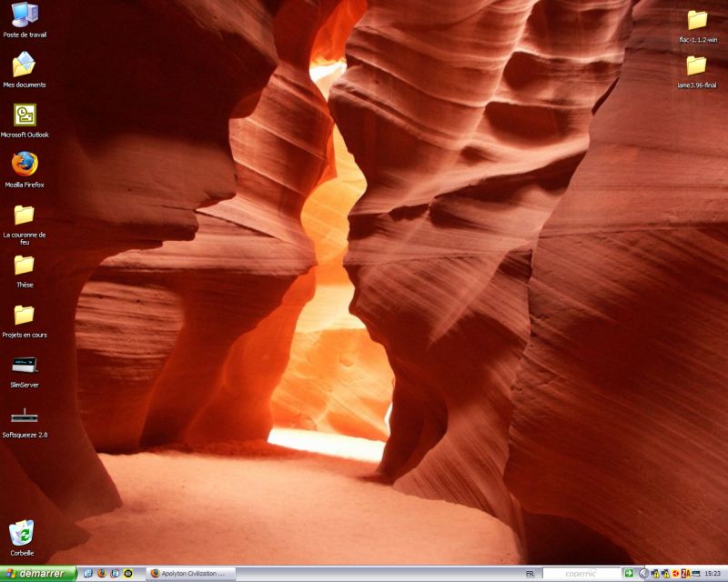The image size is (728, 582).
Task: Click the démarrer start button
Action: click(x=38, y=574)
